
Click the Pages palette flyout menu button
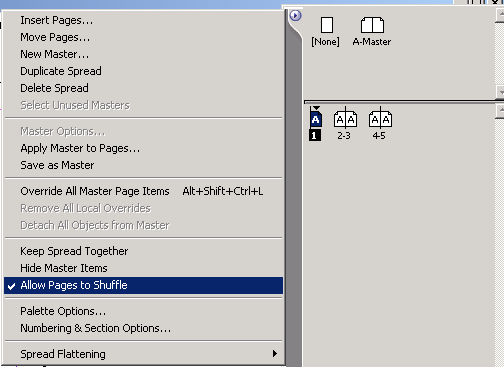pos(295,15)
